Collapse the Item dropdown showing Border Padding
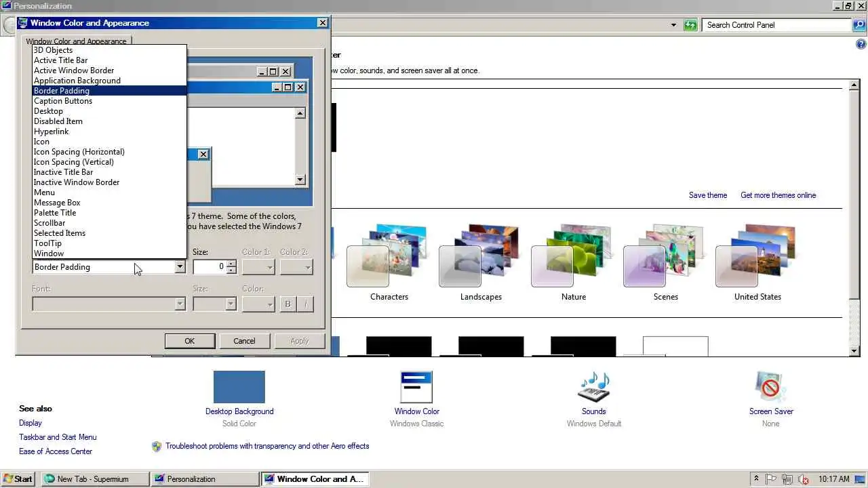 [180, 267]
